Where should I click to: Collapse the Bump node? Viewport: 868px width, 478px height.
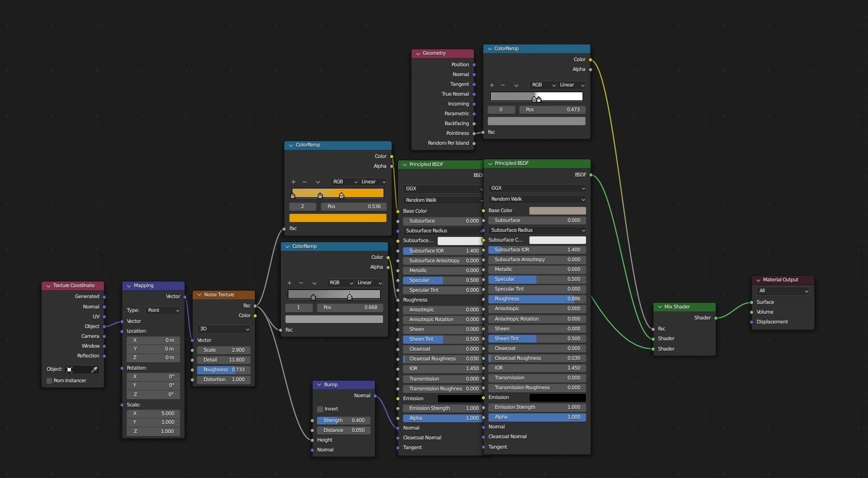319,385
